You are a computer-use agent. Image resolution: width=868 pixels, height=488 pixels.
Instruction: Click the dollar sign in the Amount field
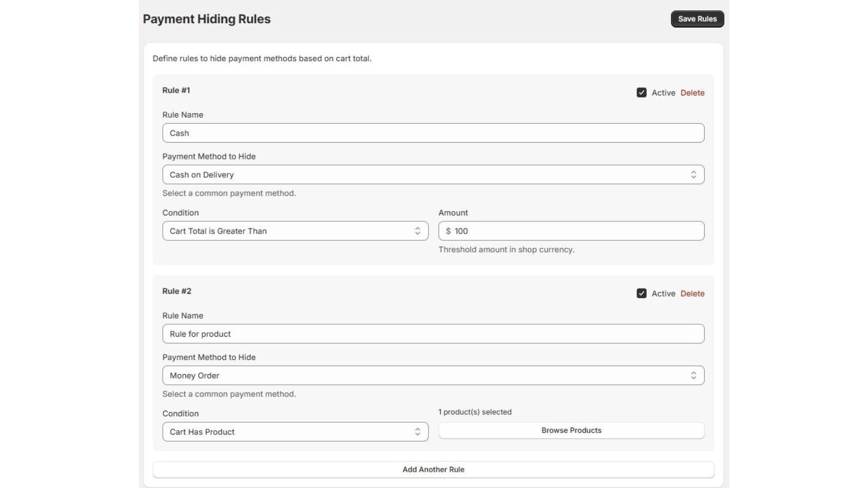point(448,231)
